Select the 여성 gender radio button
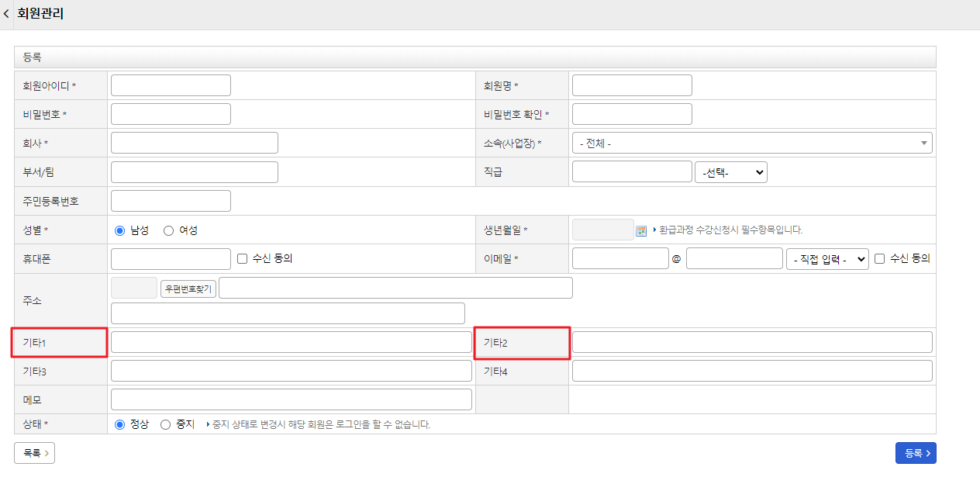 pos(168,230)
